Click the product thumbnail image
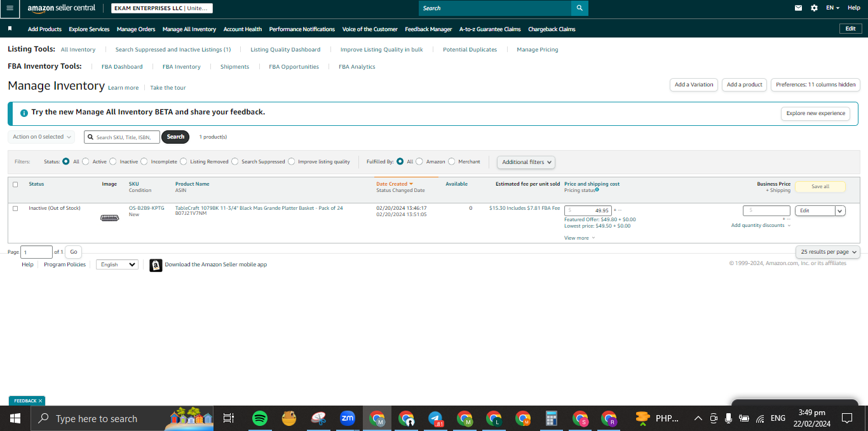Viewport: 868px width, 431px height. pos(110,218)
